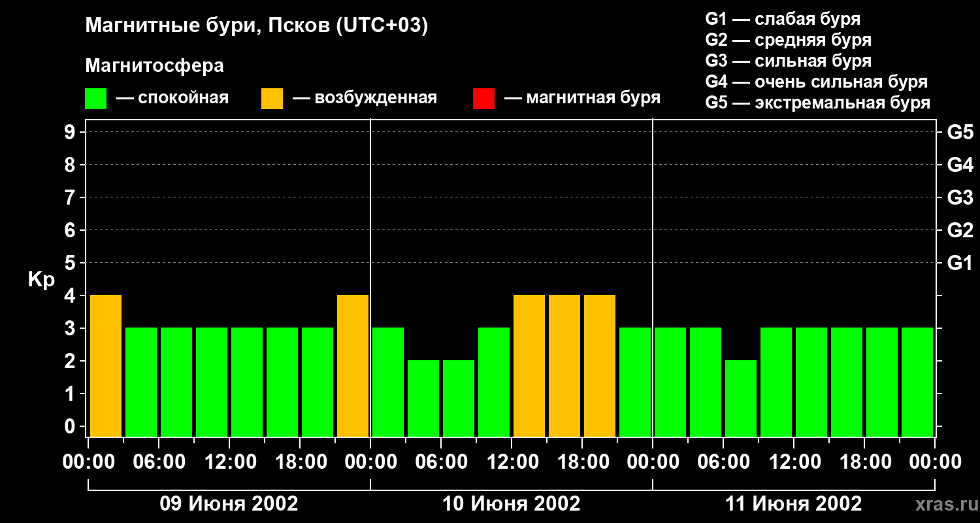This screenshot has height=523, width=980.
Task: Click the last green bar on 10 Июня
Action: [635, 382]
